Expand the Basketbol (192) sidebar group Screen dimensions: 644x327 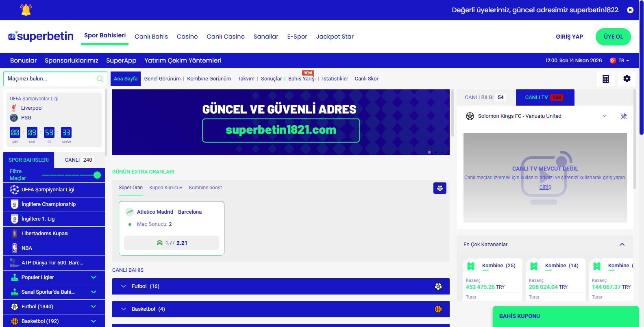tap(94, 321)
